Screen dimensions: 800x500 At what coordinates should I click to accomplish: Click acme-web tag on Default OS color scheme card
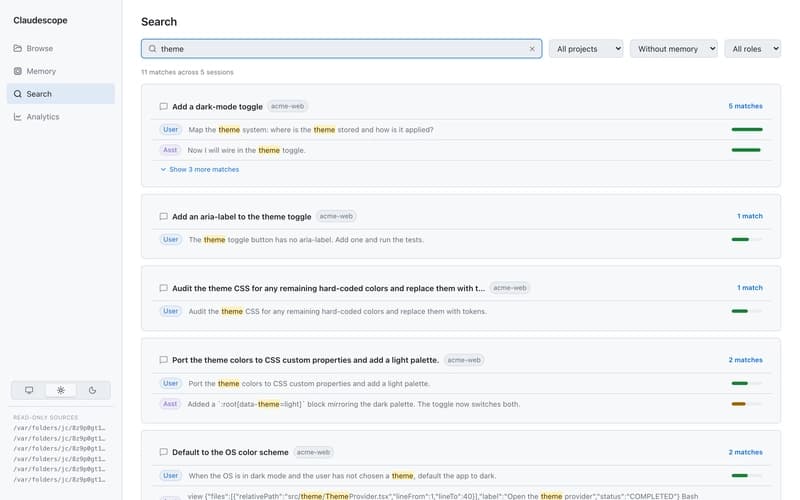coord(313,453)
